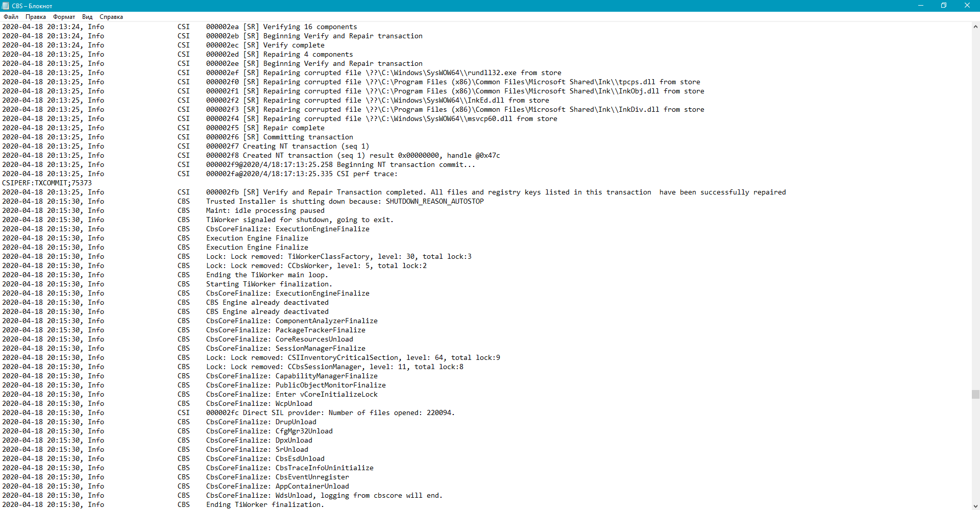Click 'CCbsSessionManager' in lock line
The image size is (980, 510).
[x=324, y=367]
